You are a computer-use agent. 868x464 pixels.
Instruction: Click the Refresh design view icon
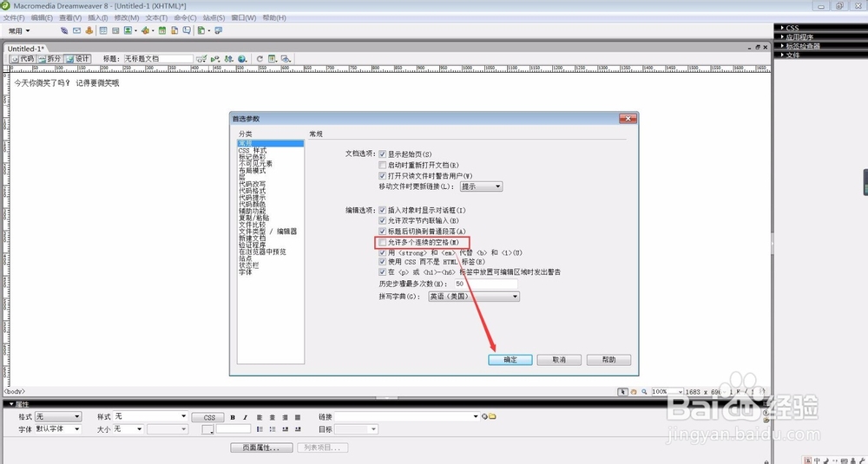tap(259, 59)
